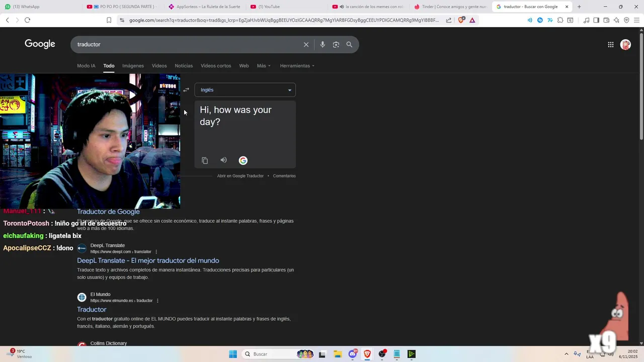Open Brave Leo AI sparkle icon
Screen dimensions: 644x362
[616, 20]
